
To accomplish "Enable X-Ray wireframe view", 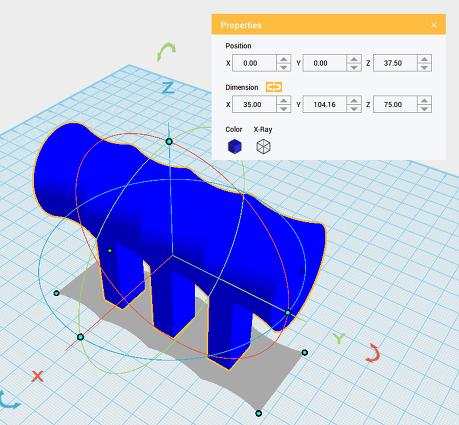I will [263, 146].
